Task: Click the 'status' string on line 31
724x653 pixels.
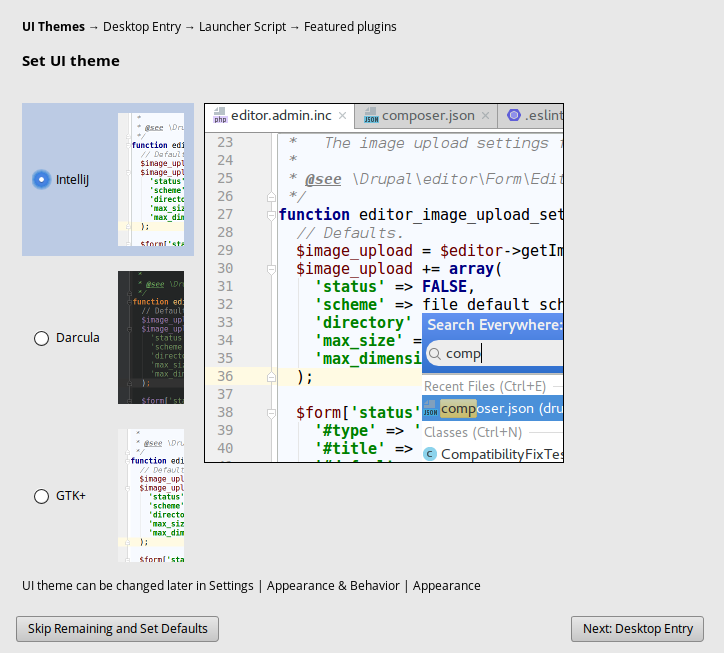Action: coord(350,287)
